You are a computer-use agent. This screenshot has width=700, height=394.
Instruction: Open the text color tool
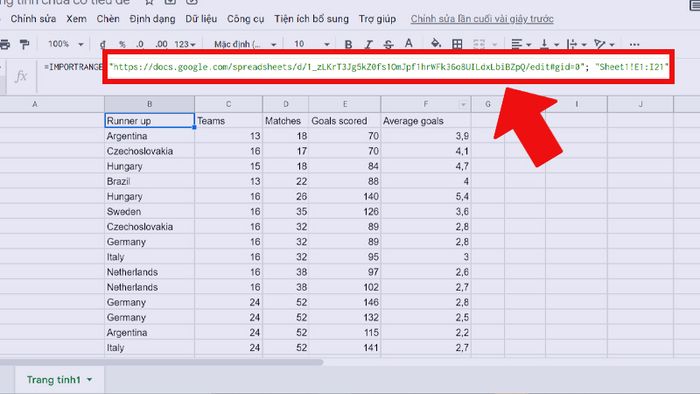click(408, 44)
